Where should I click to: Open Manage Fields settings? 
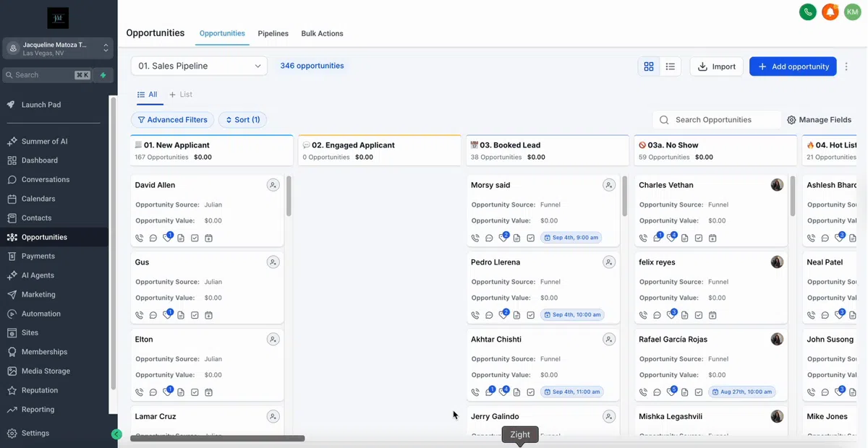820,120
